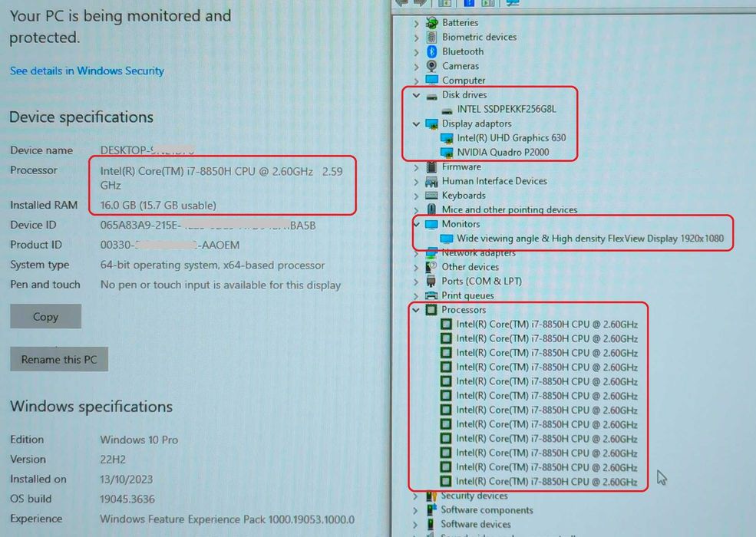This screenshot has width=756, height=537.
Task: Select the NVIDIA Quadro P2000 adapter icon
Action: [447, 153]
